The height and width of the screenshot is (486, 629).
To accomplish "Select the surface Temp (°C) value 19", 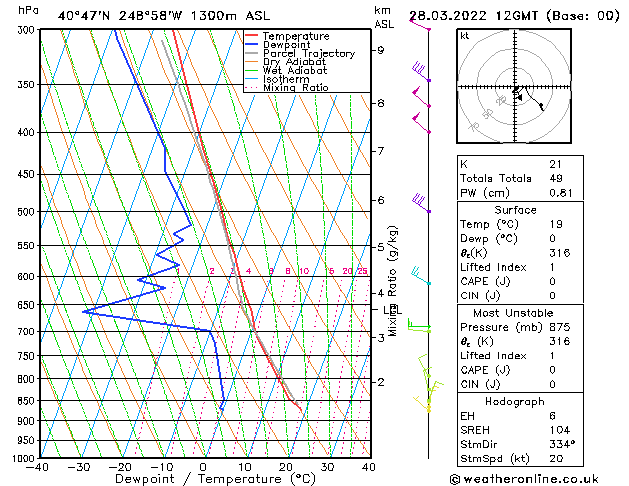I will tap(556, 224).
